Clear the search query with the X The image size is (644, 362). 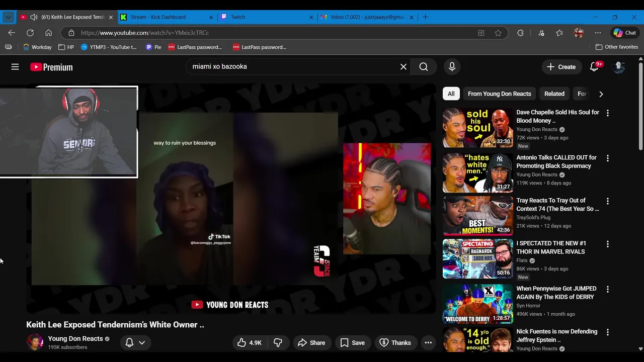[404, 66]
